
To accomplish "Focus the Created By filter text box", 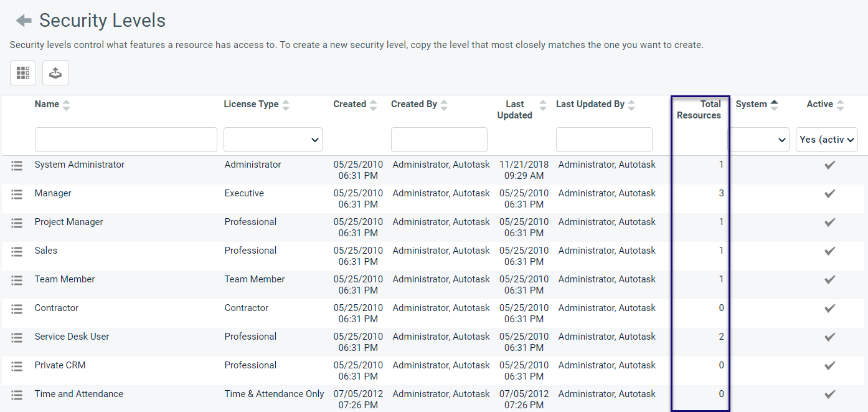I will click(439, 140).
